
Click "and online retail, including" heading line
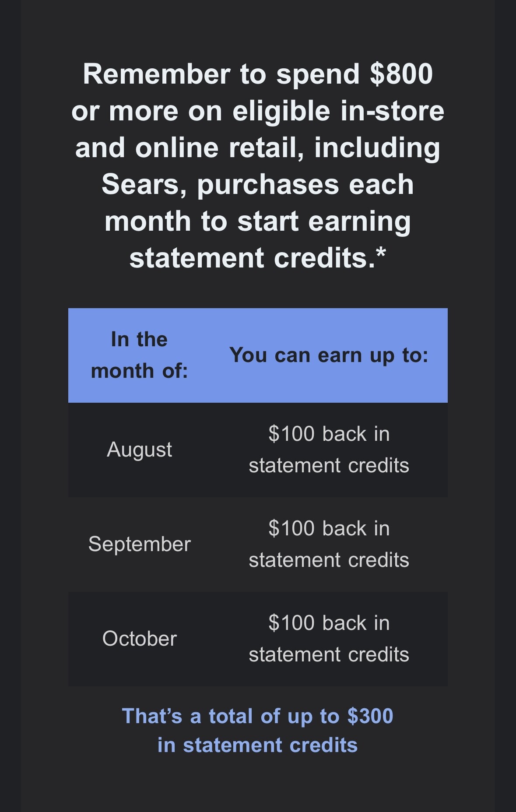click(x=258, y=148)
